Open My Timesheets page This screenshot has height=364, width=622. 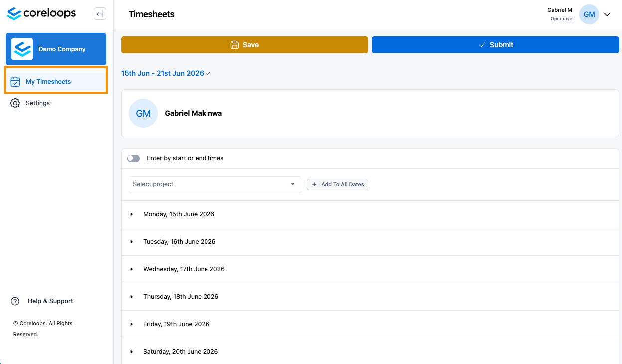tap(56, 81)
